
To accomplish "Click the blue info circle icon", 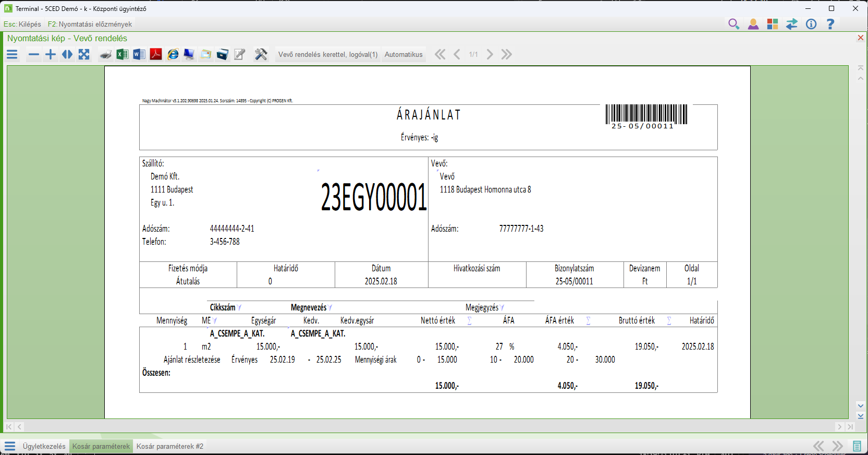I will coord(811,24).
